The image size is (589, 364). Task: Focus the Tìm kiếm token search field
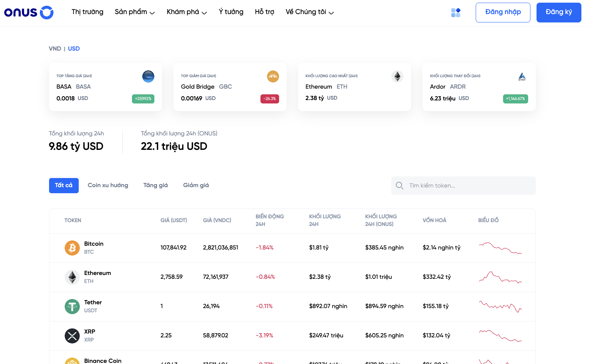click(463, 186)
